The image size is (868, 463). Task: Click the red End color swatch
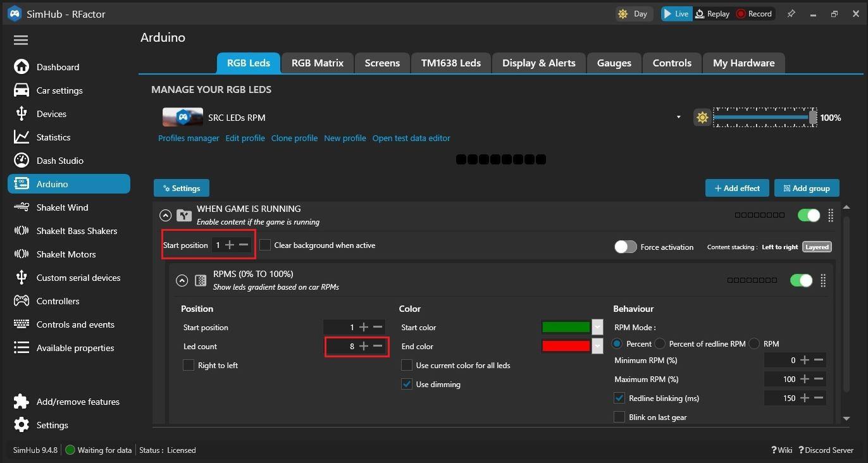(x=566, y=347)
